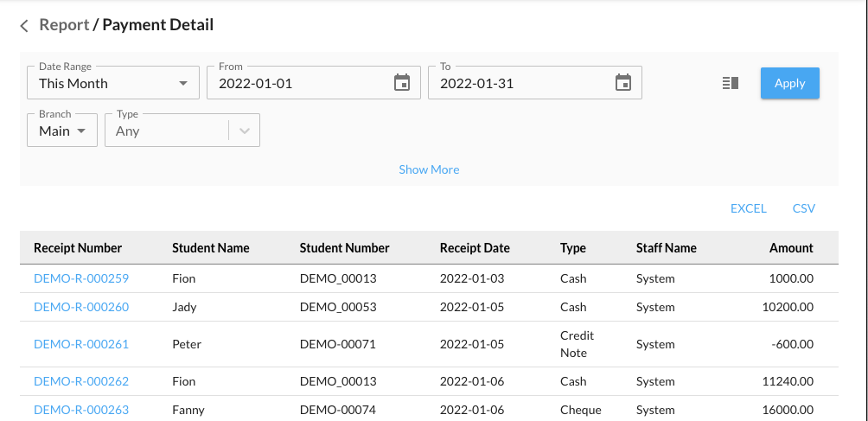Open the Type dropdown showing Any

pyautogui.click(x=182, y=131)
